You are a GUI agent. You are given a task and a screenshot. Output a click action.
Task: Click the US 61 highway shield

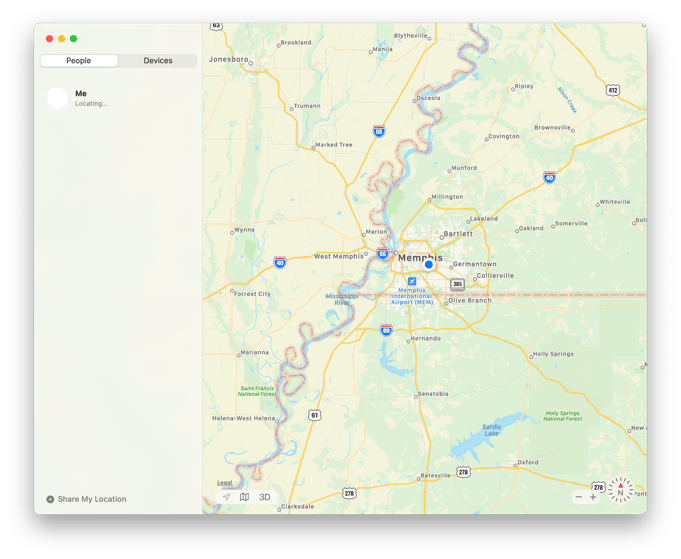point(315,415)
